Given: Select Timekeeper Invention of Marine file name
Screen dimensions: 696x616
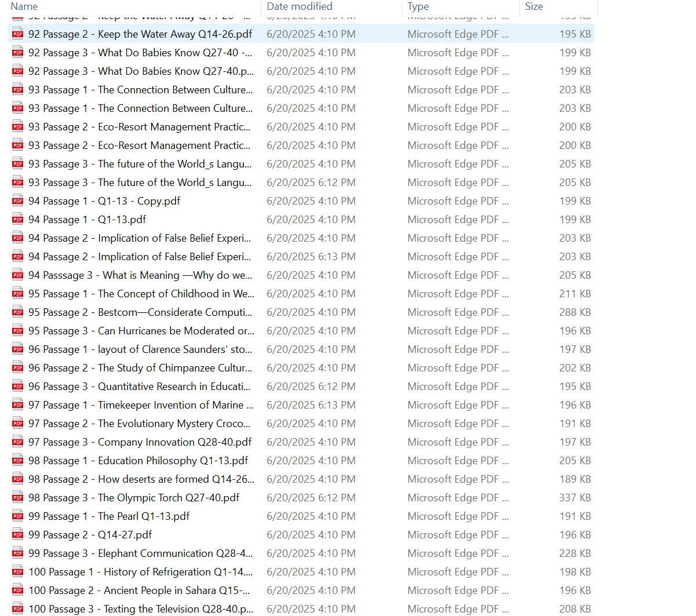Looking at the screenshot, I should (140, 405).
